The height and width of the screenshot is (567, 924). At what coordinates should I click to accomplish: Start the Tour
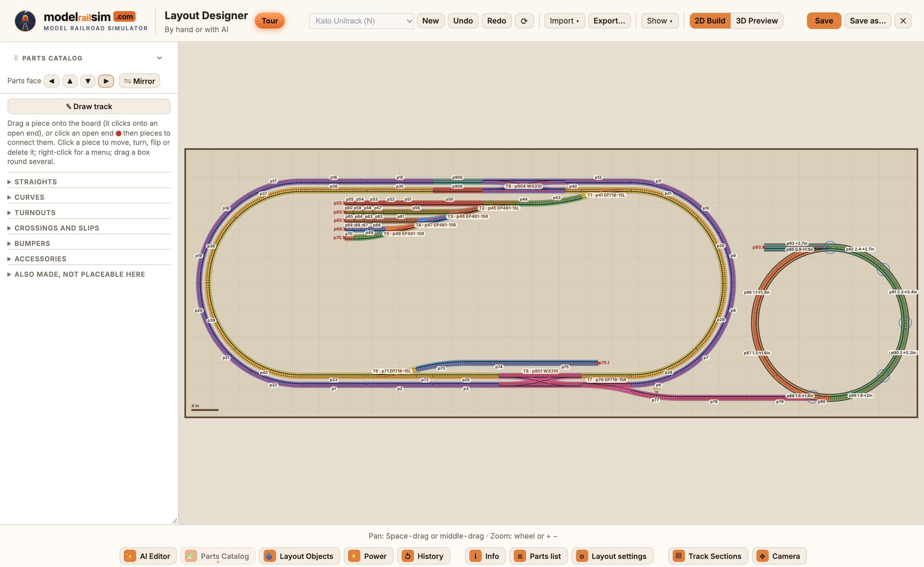click(x=270, y=21)
